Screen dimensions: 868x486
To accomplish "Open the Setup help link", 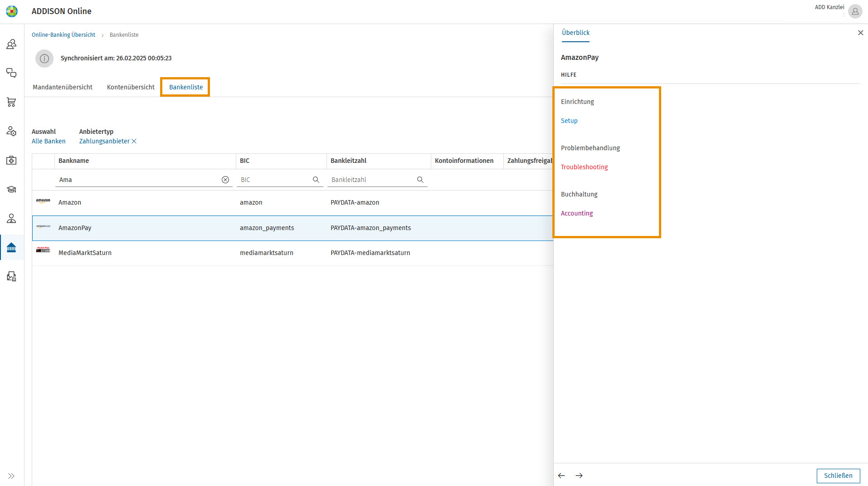I will [x=569, y=121].
